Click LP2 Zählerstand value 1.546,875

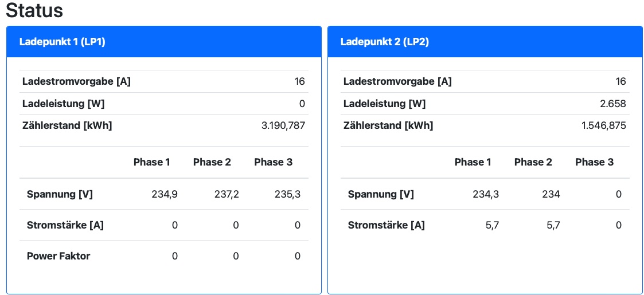pos(604,125)
